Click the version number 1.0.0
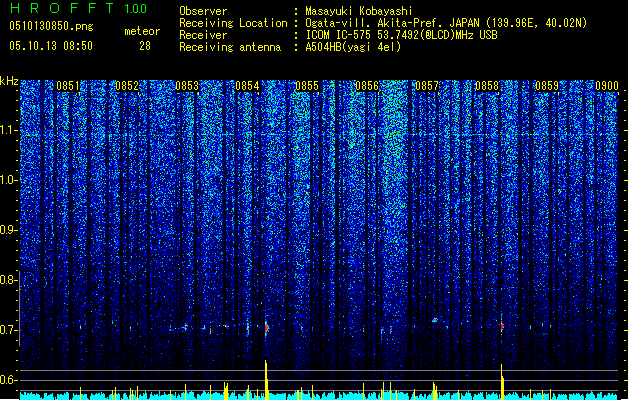Image resolution: width=629 pixels, height=400 pixels. [135, 8]
